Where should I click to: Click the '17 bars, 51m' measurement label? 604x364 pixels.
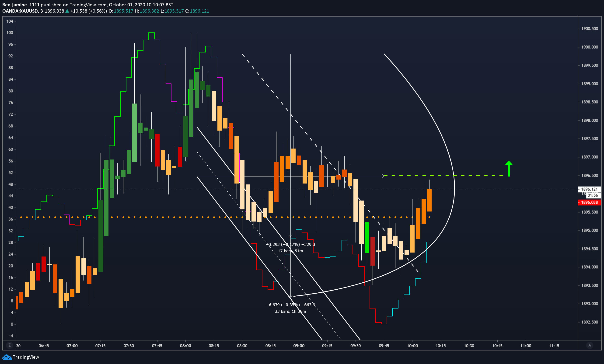point(290,251)
